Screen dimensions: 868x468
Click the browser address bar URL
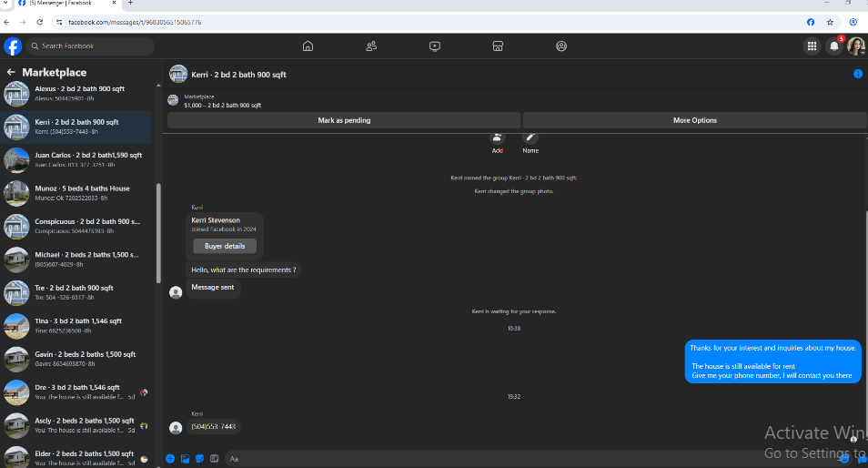[x=135, y=22]
